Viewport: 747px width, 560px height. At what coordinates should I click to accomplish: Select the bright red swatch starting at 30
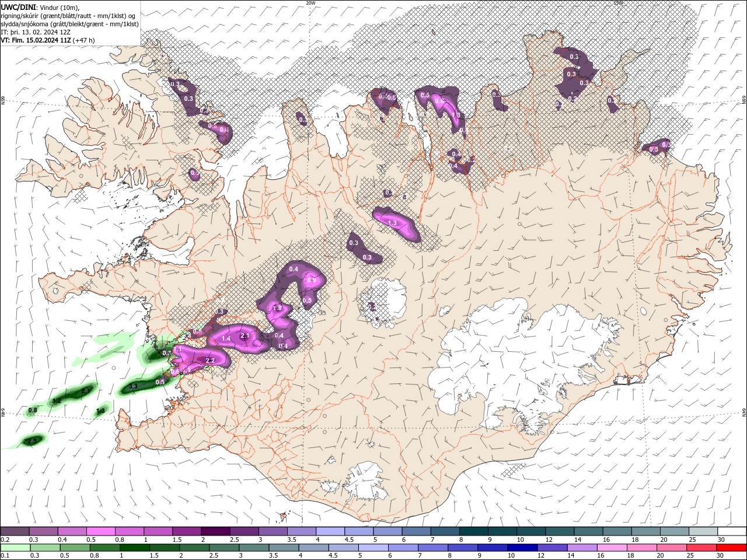point(732,548)
